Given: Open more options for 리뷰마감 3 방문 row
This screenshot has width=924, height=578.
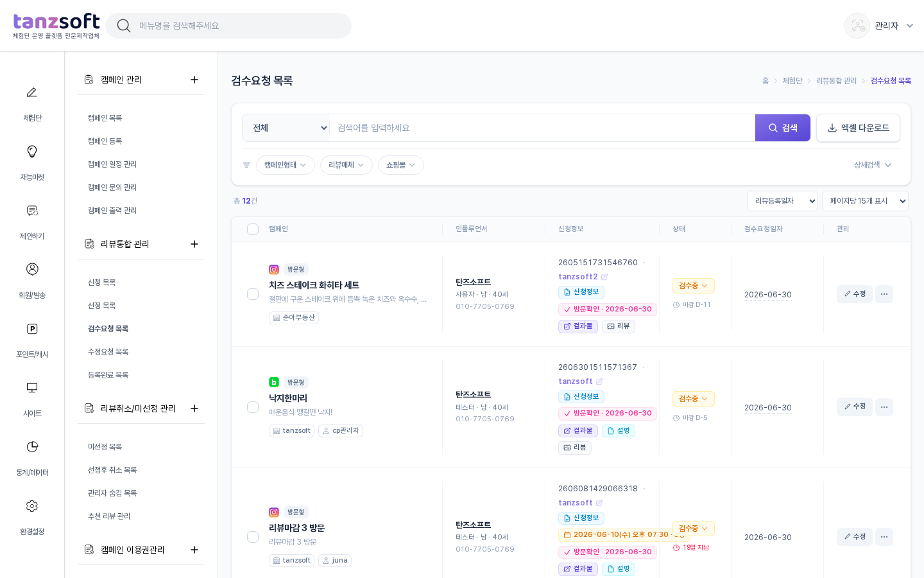Looking at the screenshot, I should click(x=884, y=537).
